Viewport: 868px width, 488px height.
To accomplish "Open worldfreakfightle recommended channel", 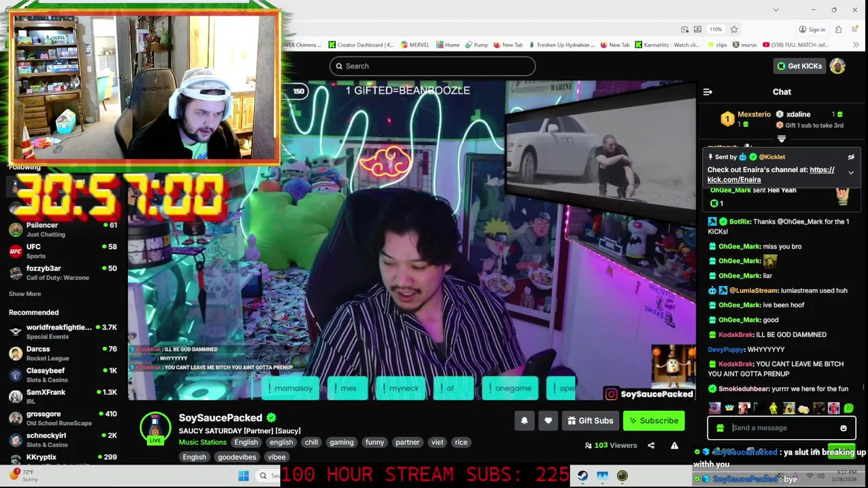I will tap(62, 332).
